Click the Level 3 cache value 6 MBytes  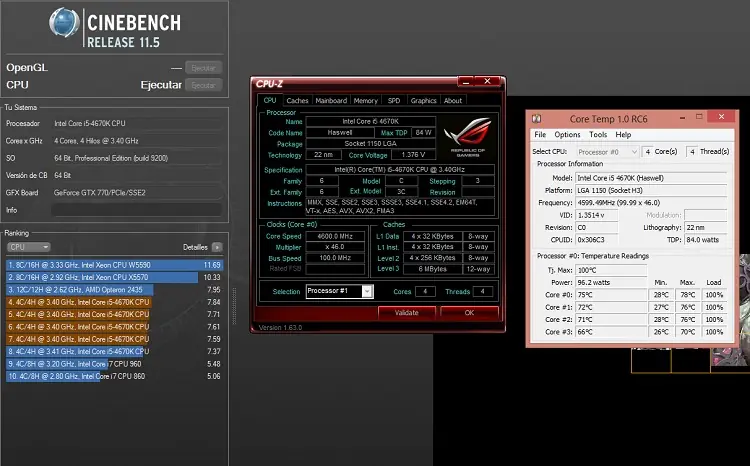click(432, 269)
